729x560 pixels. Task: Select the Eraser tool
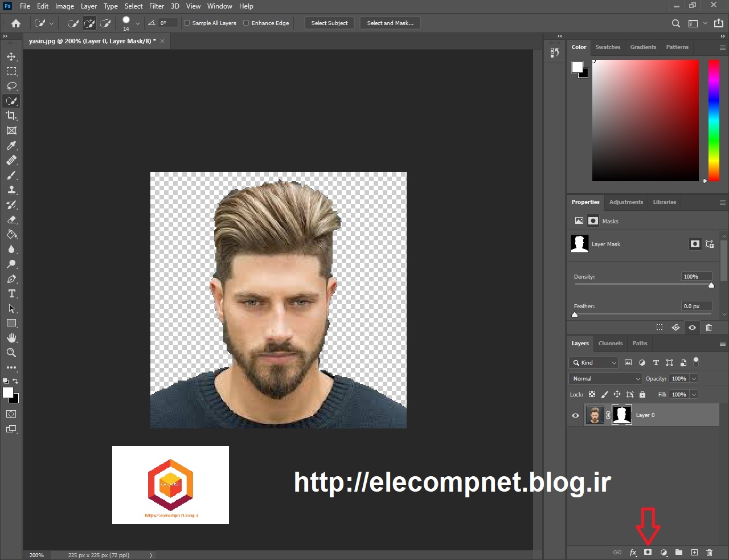pyautogui.click(x=11, y=219)
